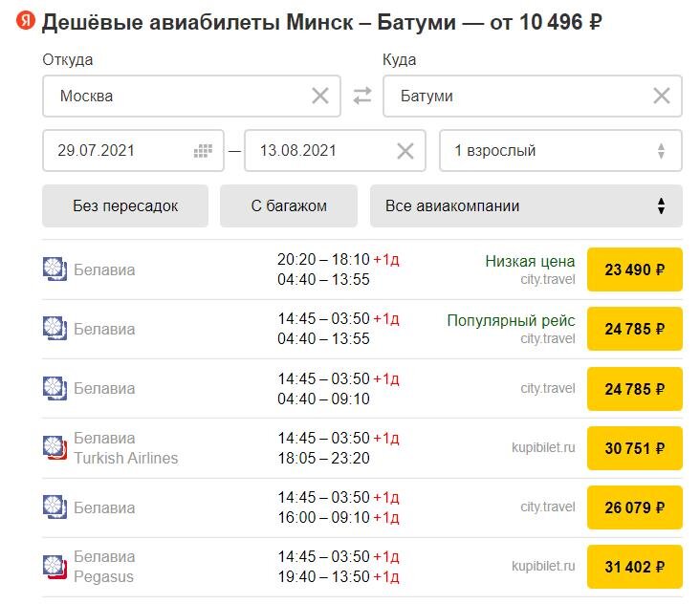Image resolution: width=700 pixels, height=604 pixels.
Task: Click the Yandex logo icon
Action: point(27,21)
